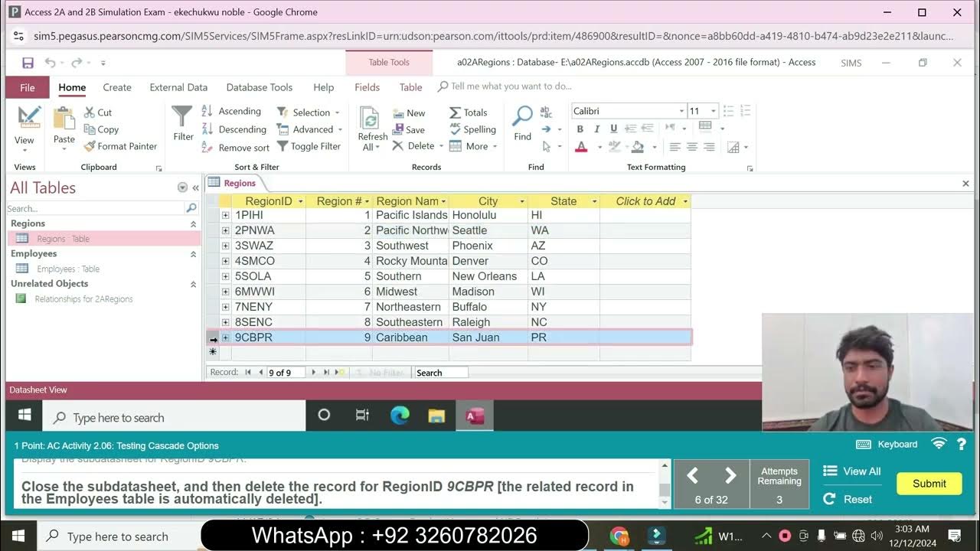Open the Calibri font name dropdown
The height and width of the screenshot is (551, 980).
tap(681, 111)
